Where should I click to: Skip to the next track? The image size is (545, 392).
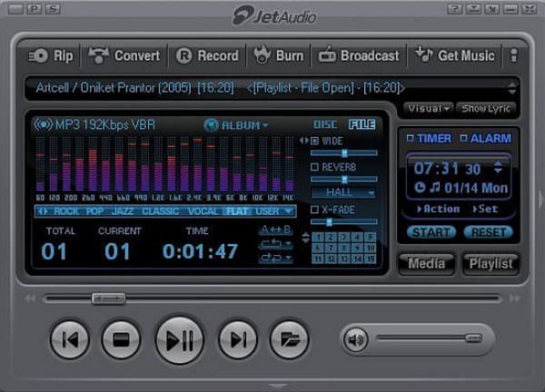(x=238, y=339)
